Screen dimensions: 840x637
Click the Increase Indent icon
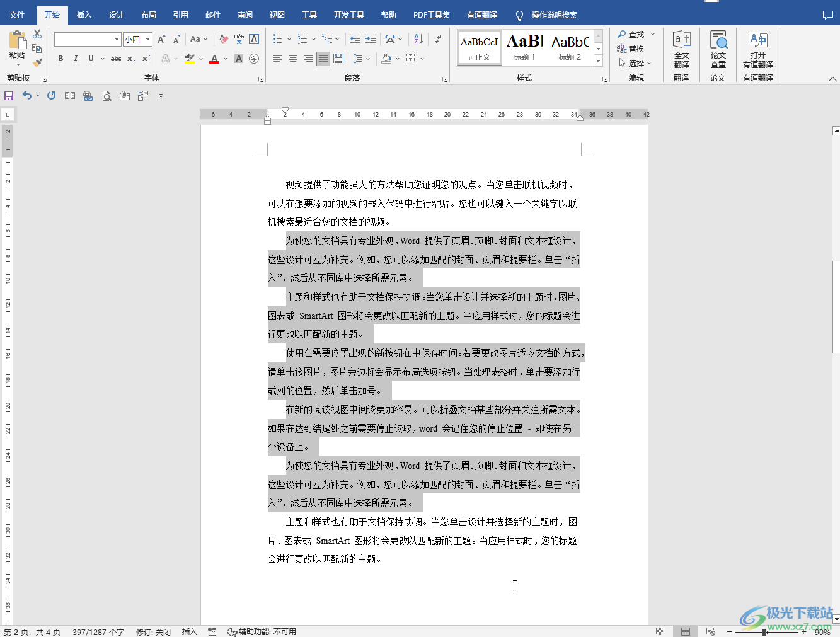371,39
